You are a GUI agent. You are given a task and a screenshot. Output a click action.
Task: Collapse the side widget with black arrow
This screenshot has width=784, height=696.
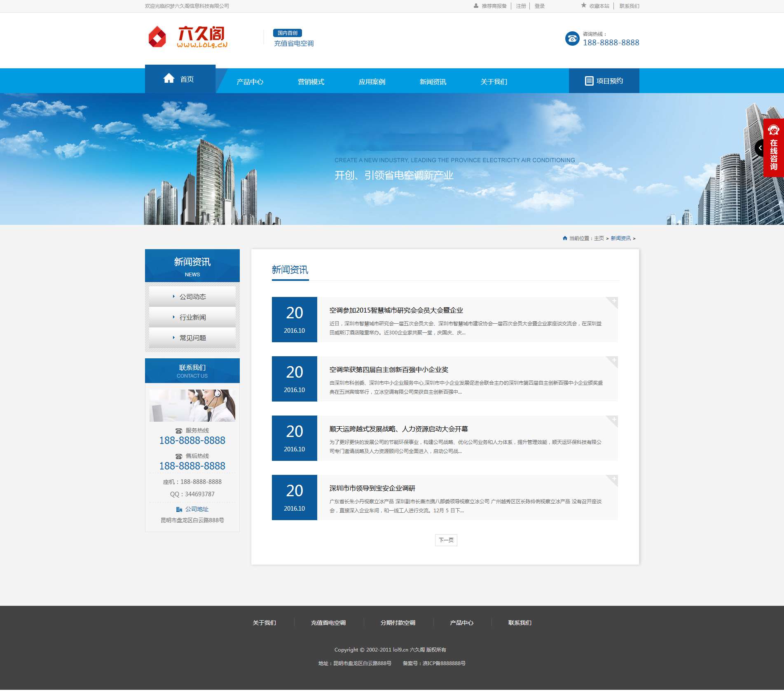759,148
